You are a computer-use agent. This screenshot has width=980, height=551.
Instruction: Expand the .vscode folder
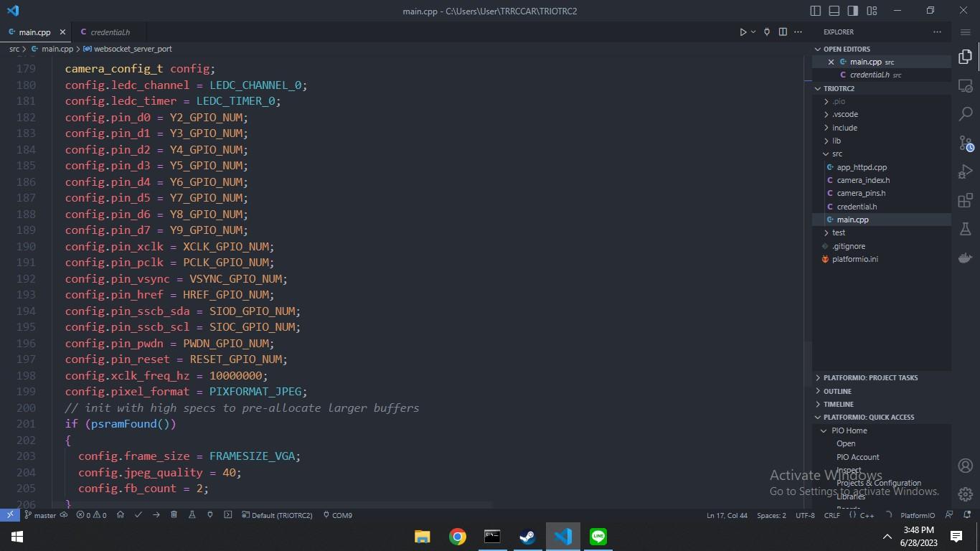coord(882,114)
